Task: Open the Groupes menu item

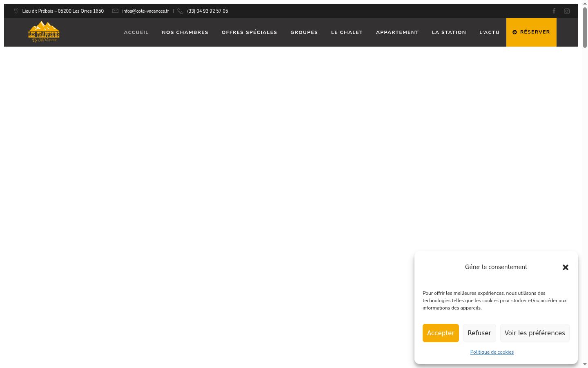Action: pos(304,32)
